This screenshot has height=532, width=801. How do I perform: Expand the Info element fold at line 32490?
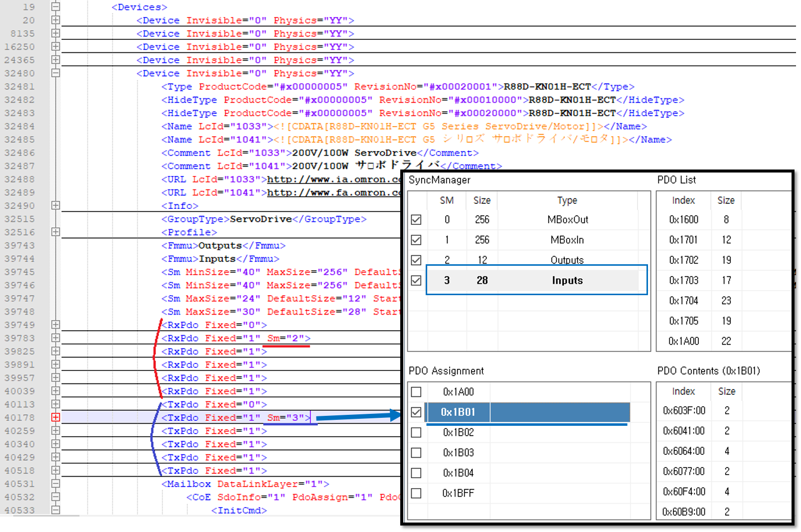55,205
